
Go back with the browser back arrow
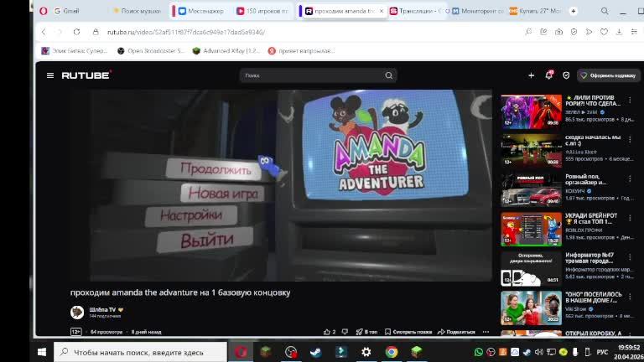tap(44, 32)
